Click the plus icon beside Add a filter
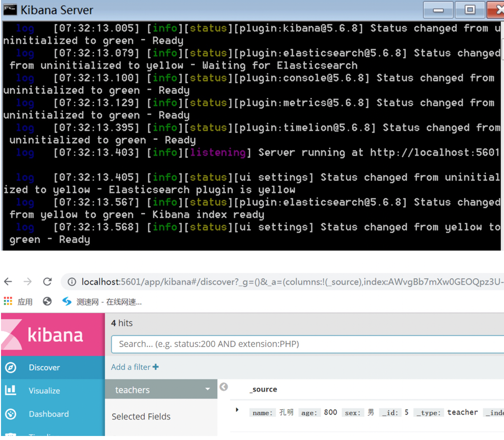 (156, 367)
